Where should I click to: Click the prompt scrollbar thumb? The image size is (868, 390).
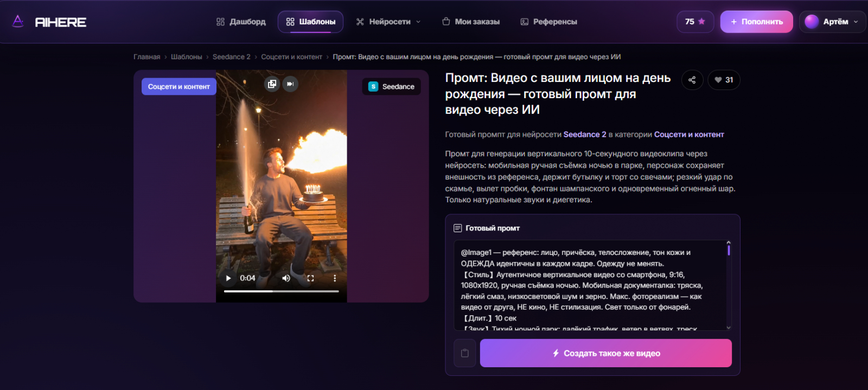click(x=729, y=250)
